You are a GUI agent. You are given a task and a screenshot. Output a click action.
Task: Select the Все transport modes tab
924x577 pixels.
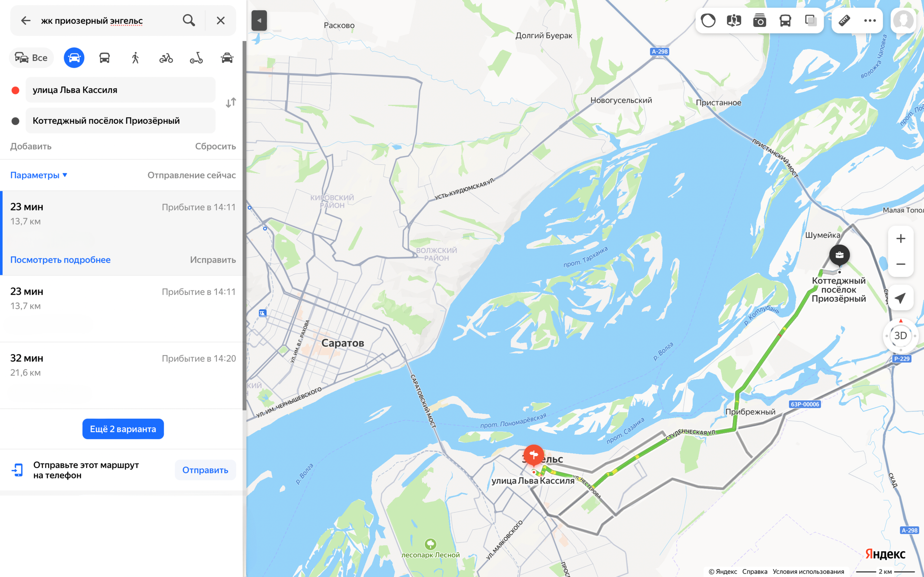coord(31,58)
